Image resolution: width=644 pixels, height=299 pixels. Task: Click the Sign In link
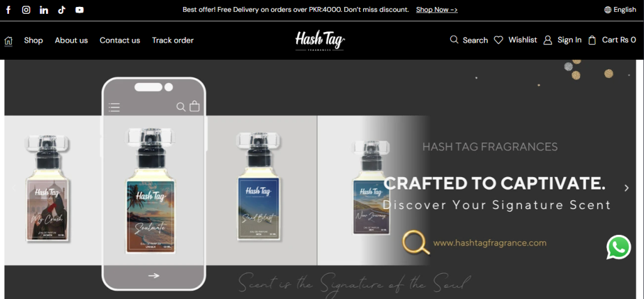[569, 40]
